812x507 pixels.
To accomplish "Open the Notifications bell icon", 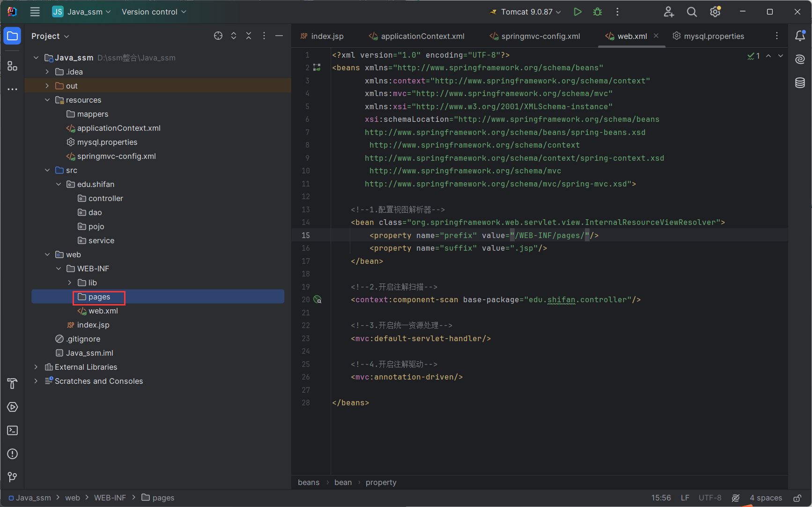I will 800,36.
